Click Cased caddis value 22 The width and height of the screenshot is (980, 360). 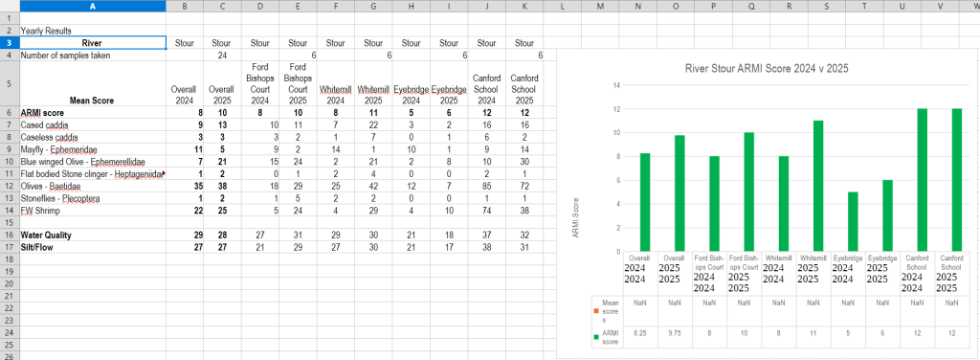click(373, 125)
